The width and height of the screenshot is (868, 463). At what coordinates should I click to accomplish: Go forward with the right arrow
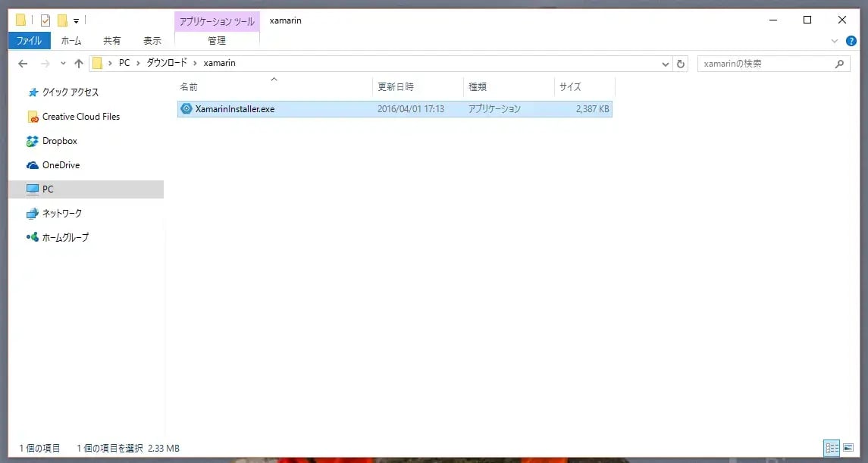pos(45,64)
